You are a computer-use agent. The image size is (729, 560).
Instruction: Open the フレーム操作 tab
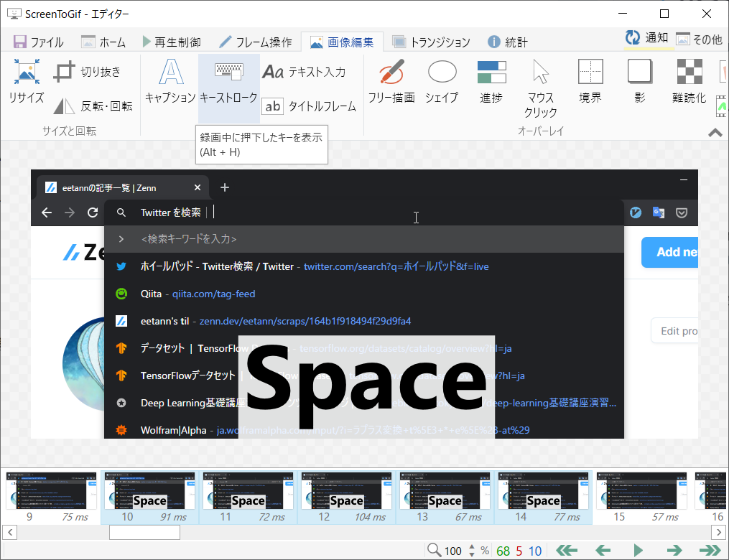pos(255,42)
